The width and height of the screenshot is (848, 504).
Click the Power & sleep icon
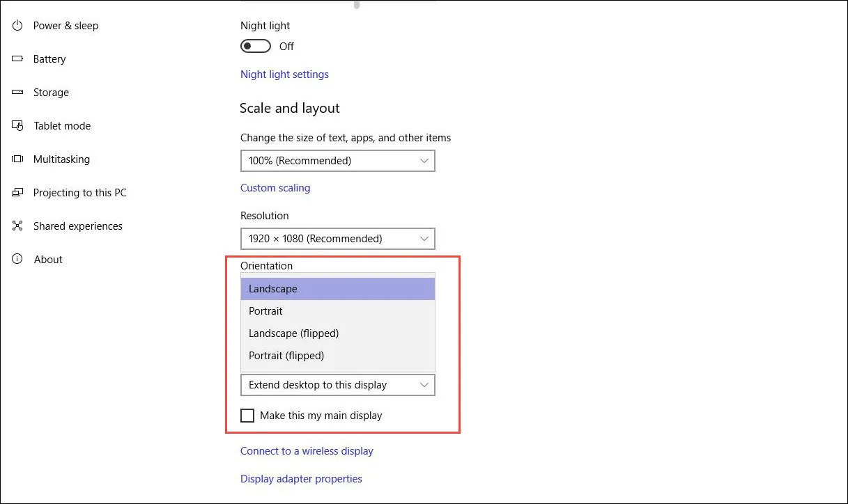(17, 26)
